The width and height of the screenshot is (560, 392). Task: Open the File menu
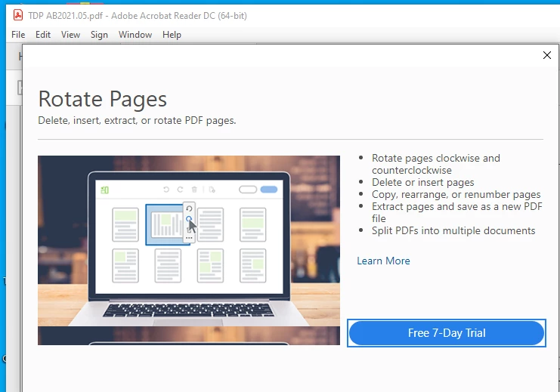tap(18, 35)
